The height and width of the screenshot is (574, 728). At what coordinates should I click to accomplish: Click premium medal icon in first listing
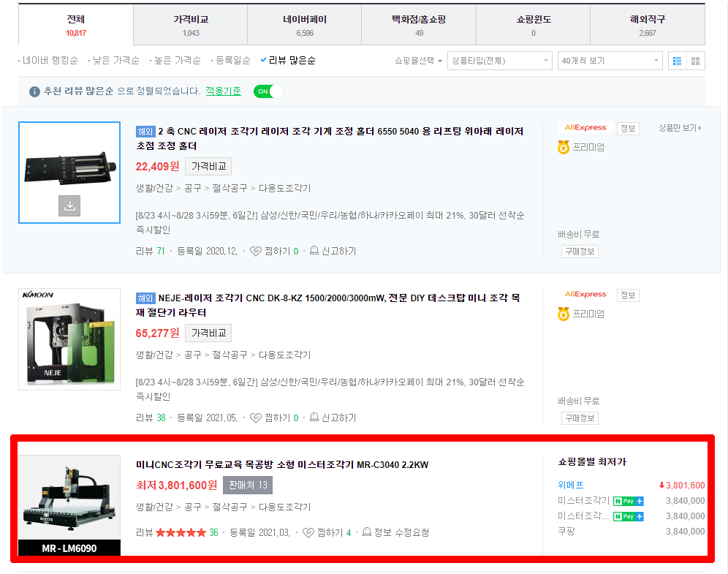click(x=564, y=147)
